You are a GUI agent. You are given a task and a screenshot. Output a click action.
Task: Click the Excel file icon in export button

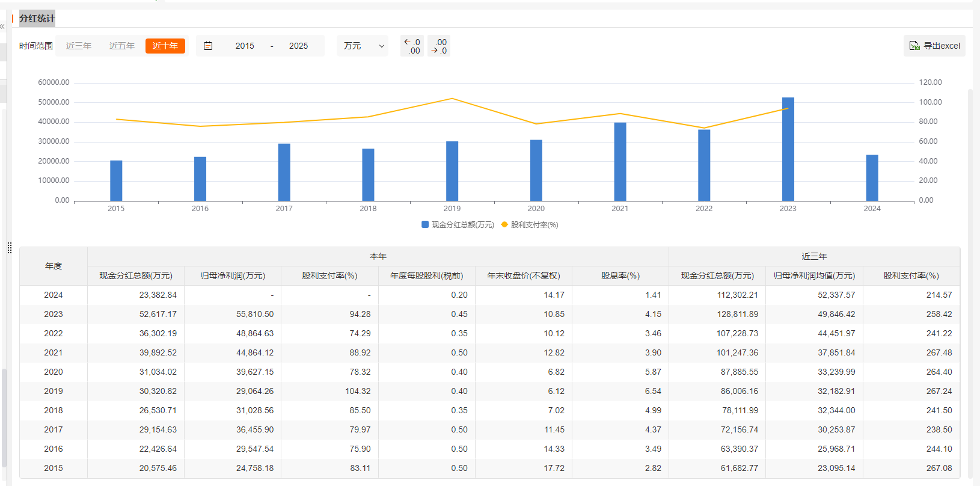tap(914, 46)
